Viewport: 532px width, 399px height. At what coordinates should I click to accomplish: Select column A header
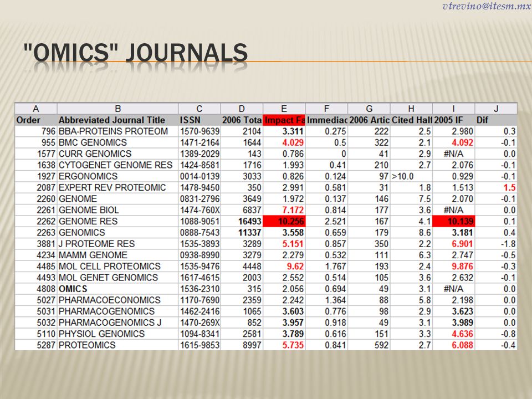coord(36,109)
